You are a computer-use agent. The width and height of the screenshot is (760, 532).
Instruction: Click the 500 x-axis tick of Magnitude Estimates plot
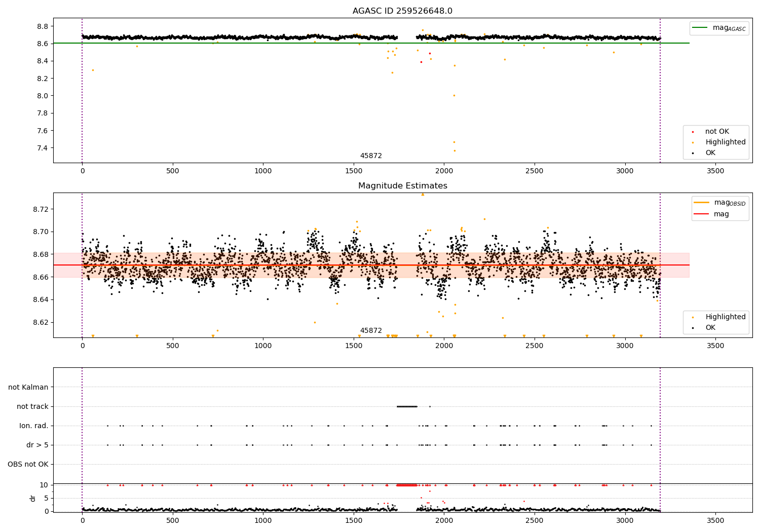[x=173, y=346]
